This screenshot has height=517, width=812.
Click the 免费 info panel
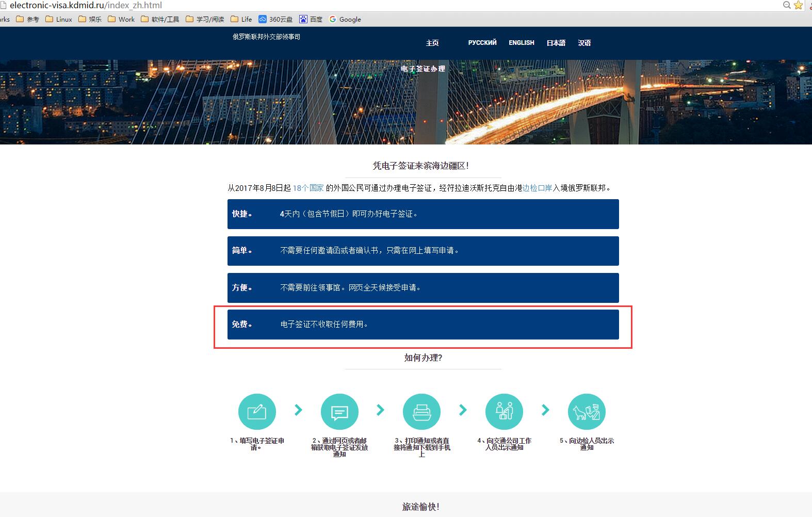pos(423,325)
